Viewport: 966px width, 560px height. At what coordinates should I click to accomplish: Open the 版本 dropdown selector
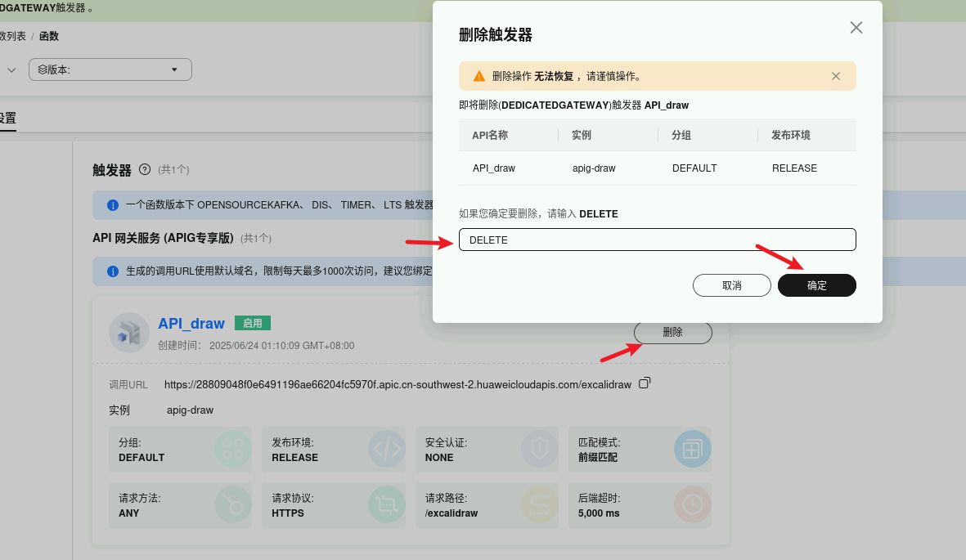110,69
